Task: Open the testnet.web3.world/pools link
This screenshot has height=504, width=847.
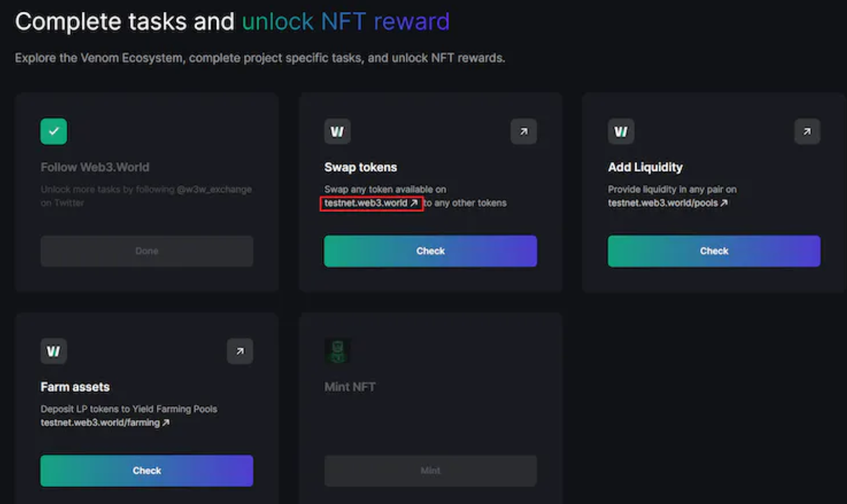Action: pos(667,203)
